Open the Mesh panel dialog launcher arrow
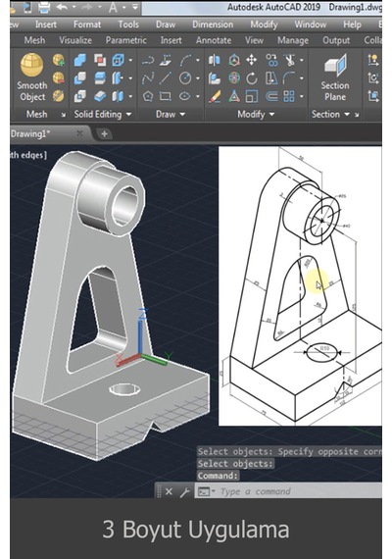This screenshot has width=392, height=559. [64, 115]
